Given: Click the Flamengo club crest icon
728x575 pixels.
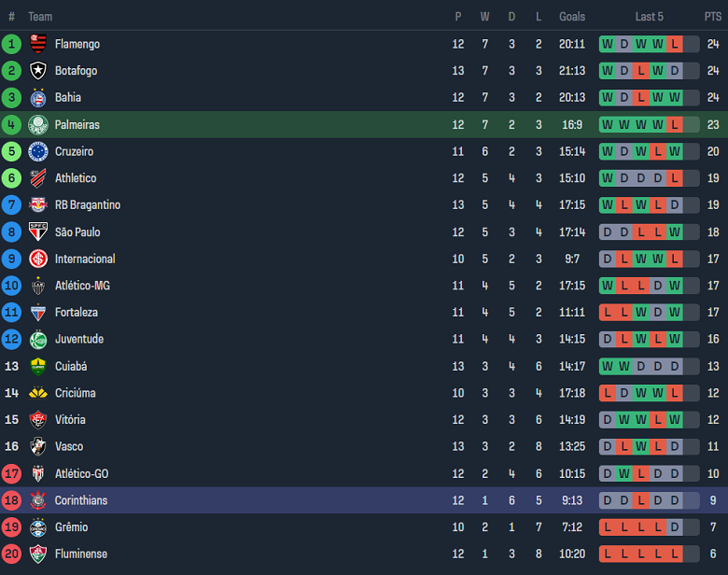Looking at the screenshot, I should tap(38, 44).
